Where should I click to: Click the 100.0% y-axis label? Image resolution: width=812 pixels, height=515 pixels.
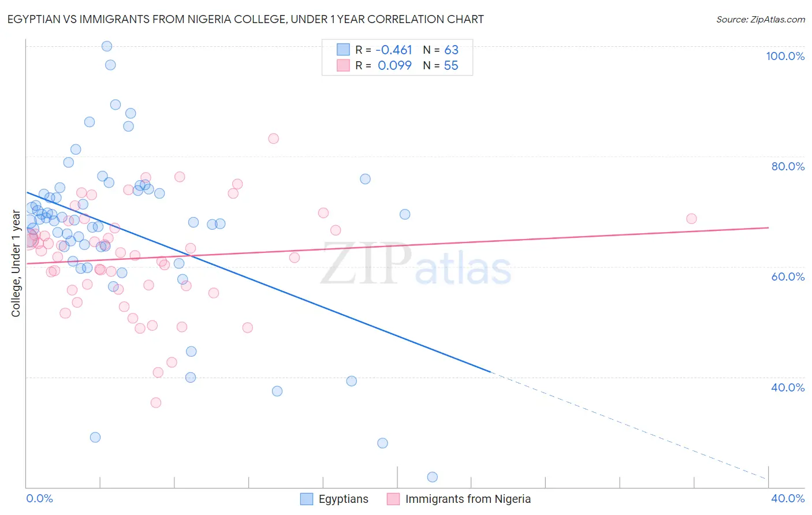click(x=785, y=56)
